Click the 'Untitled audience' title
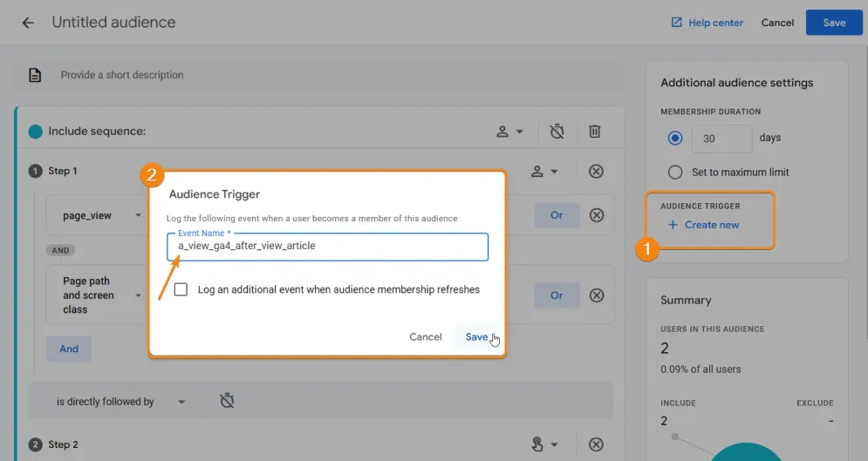 (113, 22)
